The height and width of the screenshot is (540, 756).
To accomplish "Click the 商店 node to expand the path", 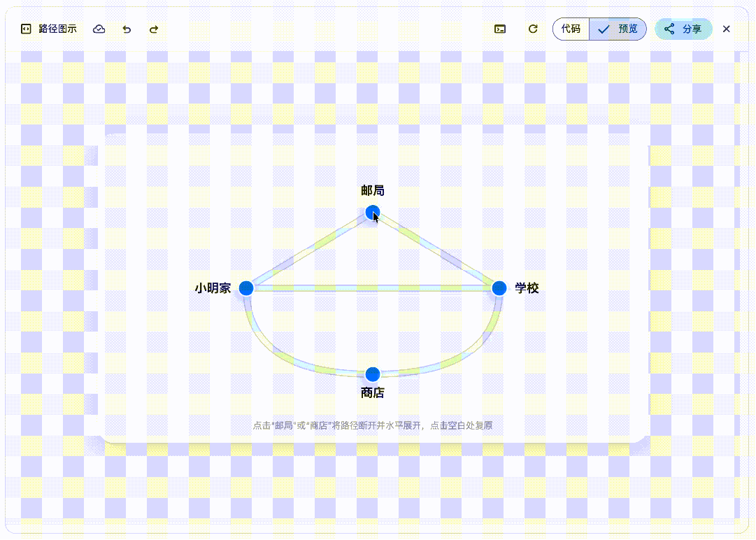I will (x=373, y=373).
